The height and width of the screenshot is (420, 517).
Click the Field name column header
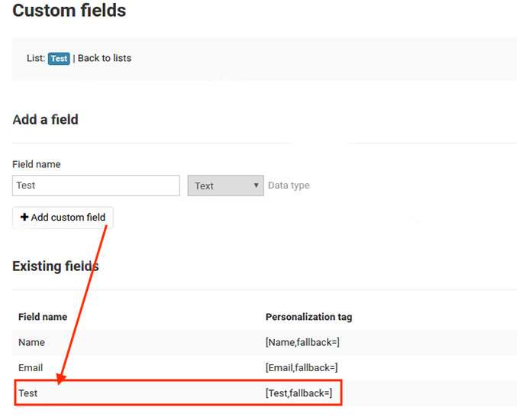(x=43, y=317)
